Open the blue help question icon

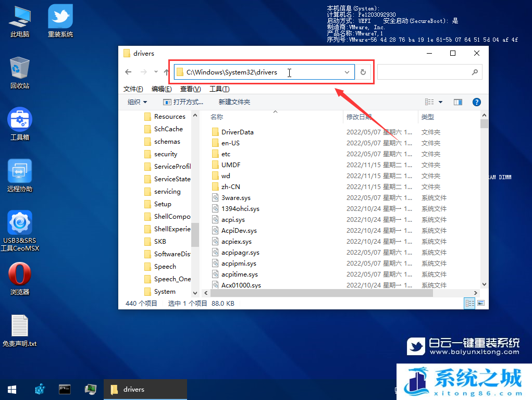coord(476,102)
